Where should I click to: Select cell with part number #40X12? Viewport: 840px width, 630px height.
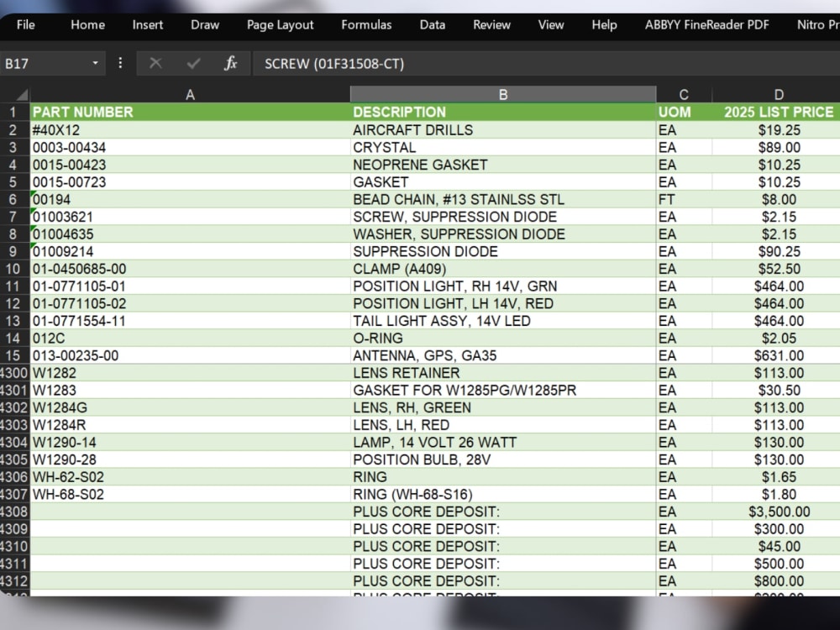(x=190, y=130)
